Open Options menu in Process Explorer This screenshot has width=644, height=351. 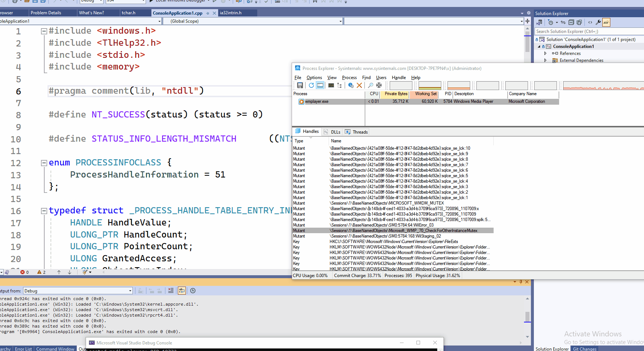pyautogui.click(x=314, y=78)
